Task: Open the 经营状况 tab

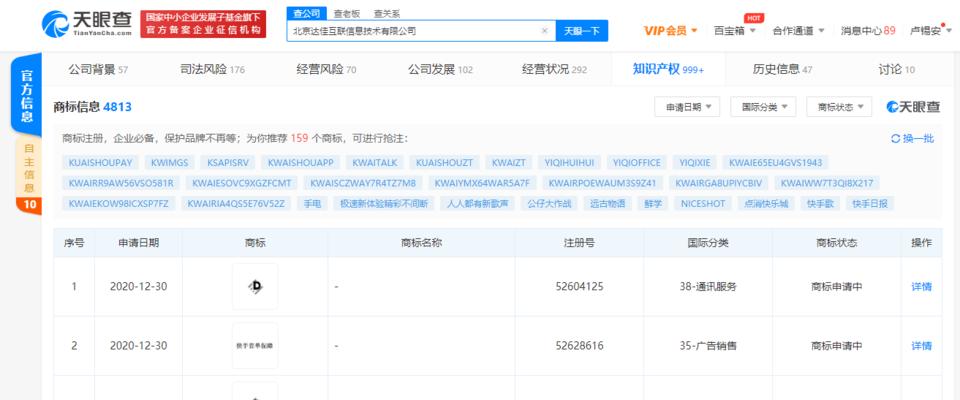Action: click(554, 69)
